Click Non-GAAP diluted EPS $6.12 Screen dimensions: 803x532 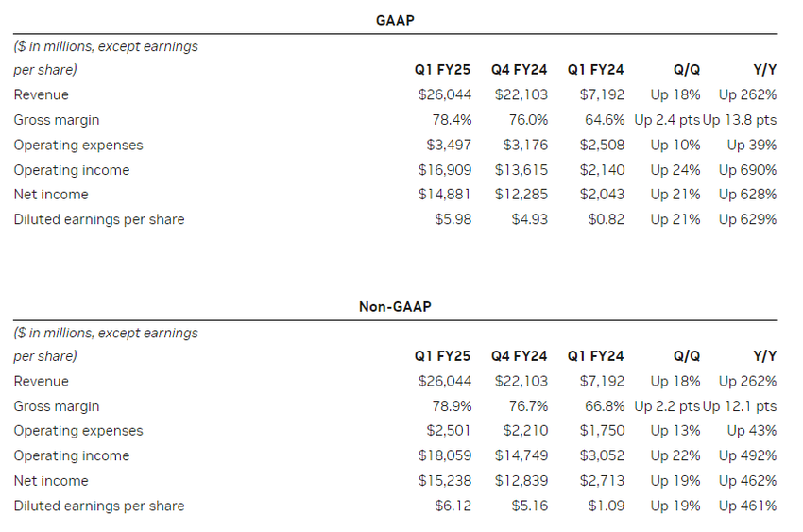pyautogui.click(x=453, y=506)
